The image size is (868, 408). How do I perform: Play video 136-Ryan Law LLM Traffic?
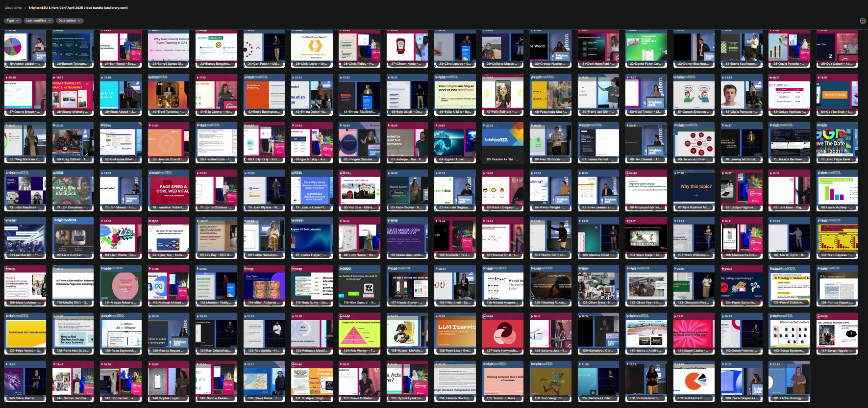454,333
